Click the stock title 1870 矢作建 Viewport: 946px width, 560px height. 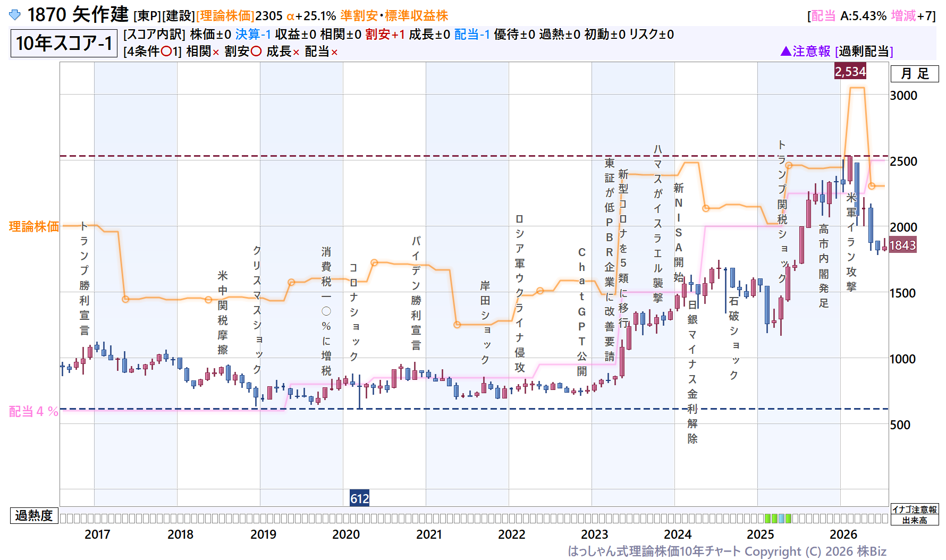[78, 15]
